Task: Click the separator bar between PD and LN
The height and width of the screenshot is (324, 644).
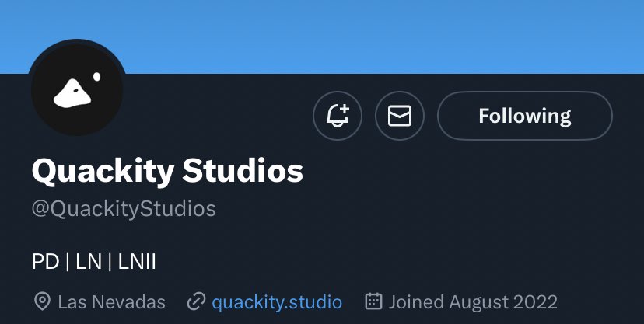Action: point(68,262)
